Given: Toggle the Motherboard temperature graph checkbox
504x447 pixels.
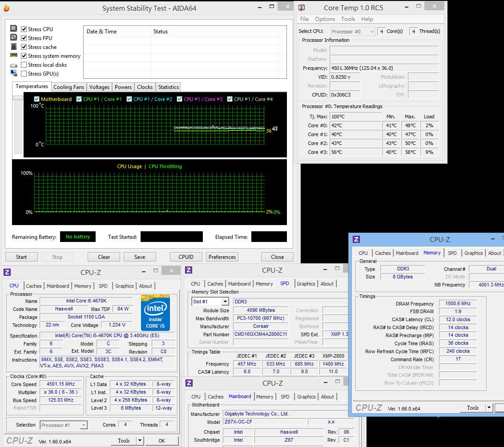Looking at the screenshot, I should click(x=36, y=99).
